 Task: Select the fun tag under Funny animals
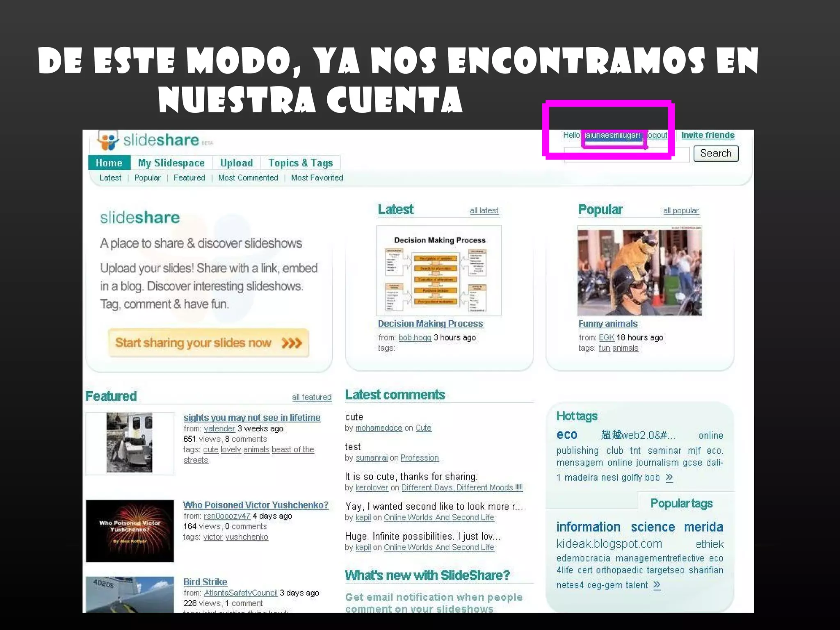[x=604, y=348]
